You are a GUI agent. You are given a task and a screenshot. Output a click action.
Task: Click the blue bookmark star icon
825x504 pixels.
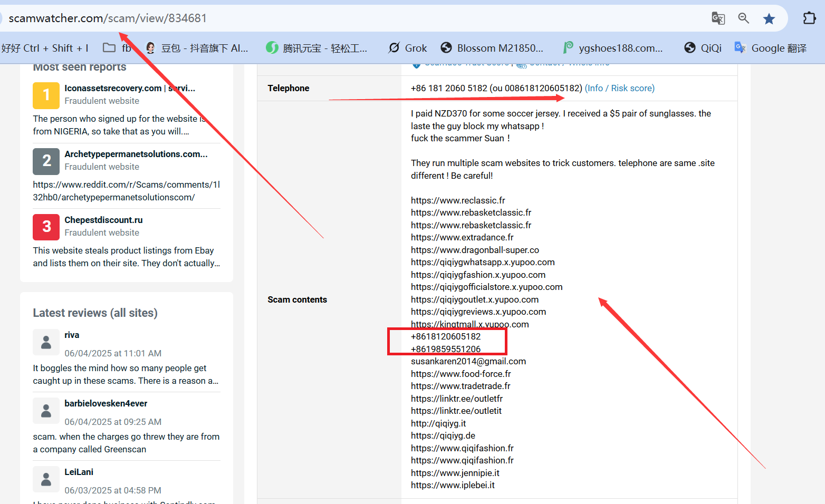click(x=769, y=19)
